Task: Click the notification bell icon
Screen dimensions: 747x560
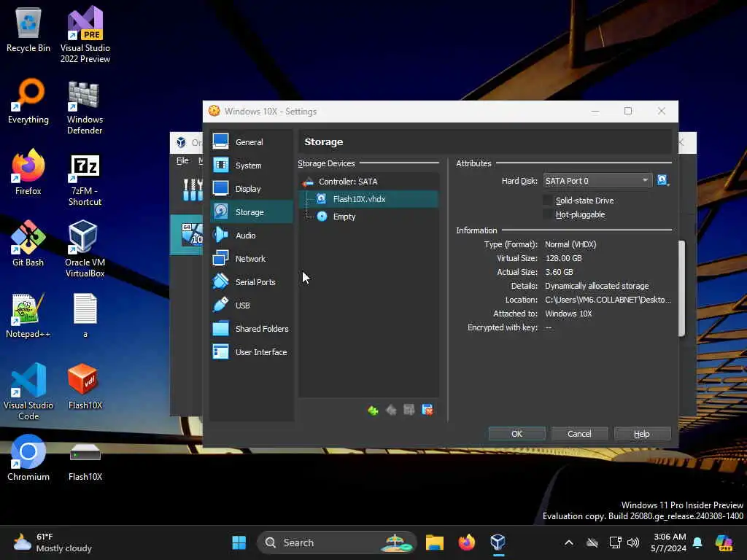Action: point(697,542)
